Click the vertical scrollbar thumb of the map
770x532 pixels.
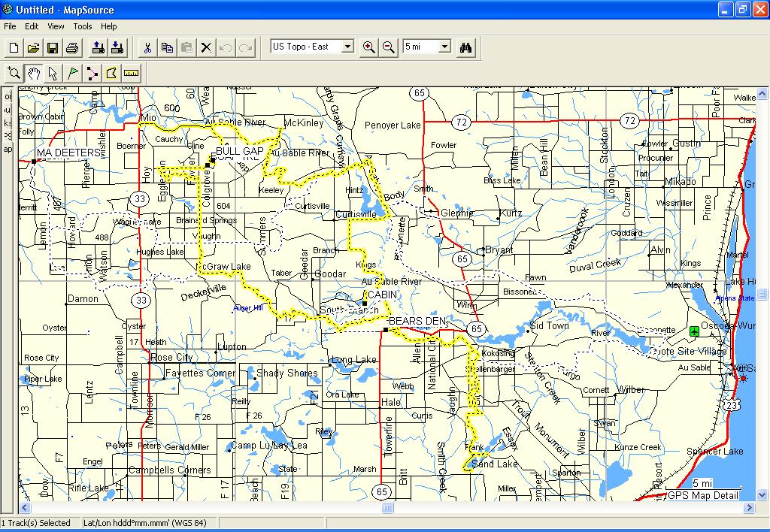(762, 294)
